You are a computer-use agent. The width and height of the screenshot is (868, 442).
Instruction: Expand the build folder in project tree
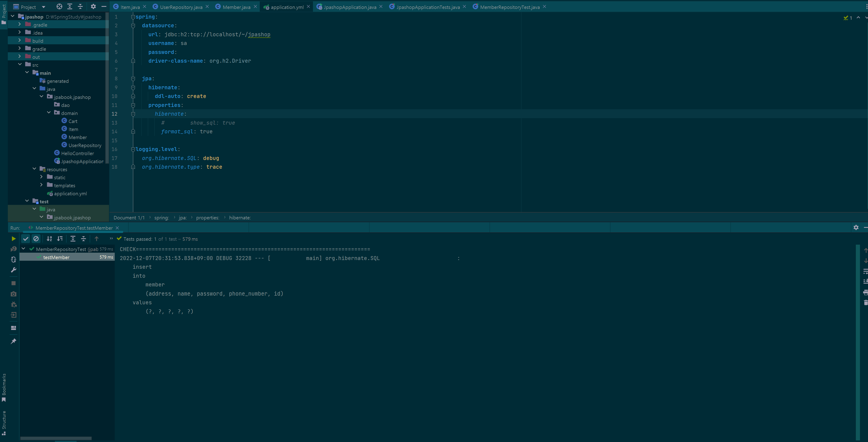tap(20, 40)
